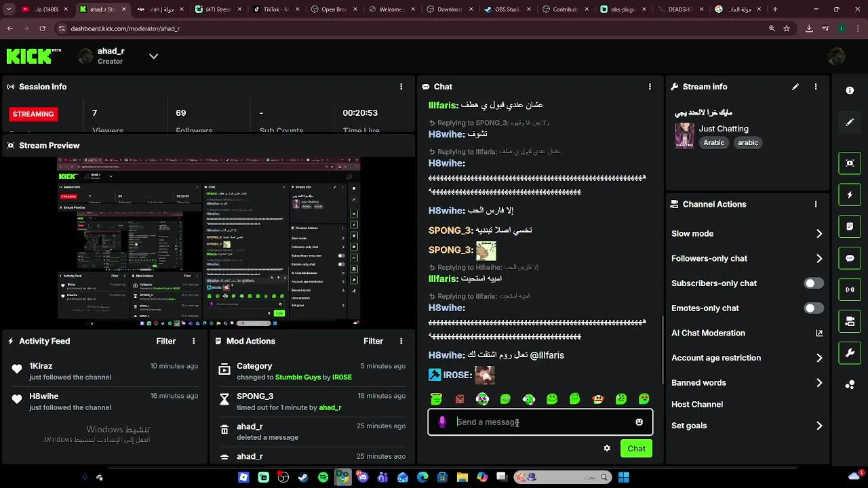Open chat settings gear icon
Image resolution: width=868 pixels, height=488 pixels.
tap(607, 448)
